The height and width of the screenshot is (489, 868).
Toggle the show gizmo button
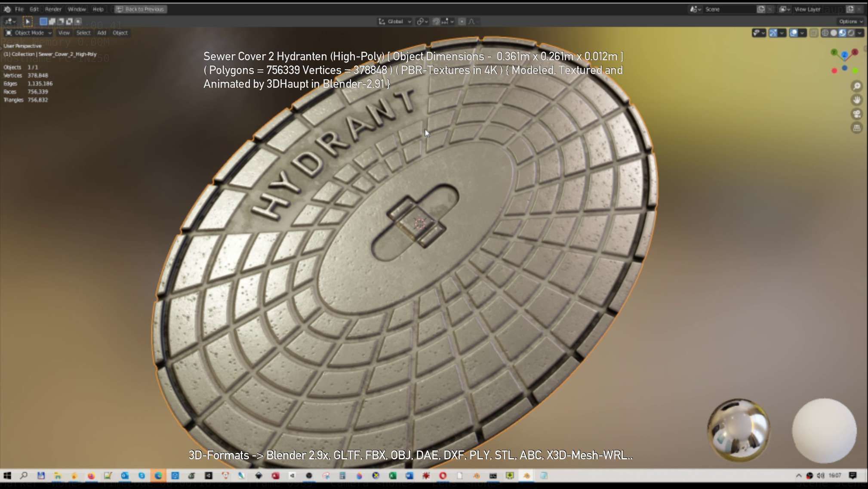[773, 33]
